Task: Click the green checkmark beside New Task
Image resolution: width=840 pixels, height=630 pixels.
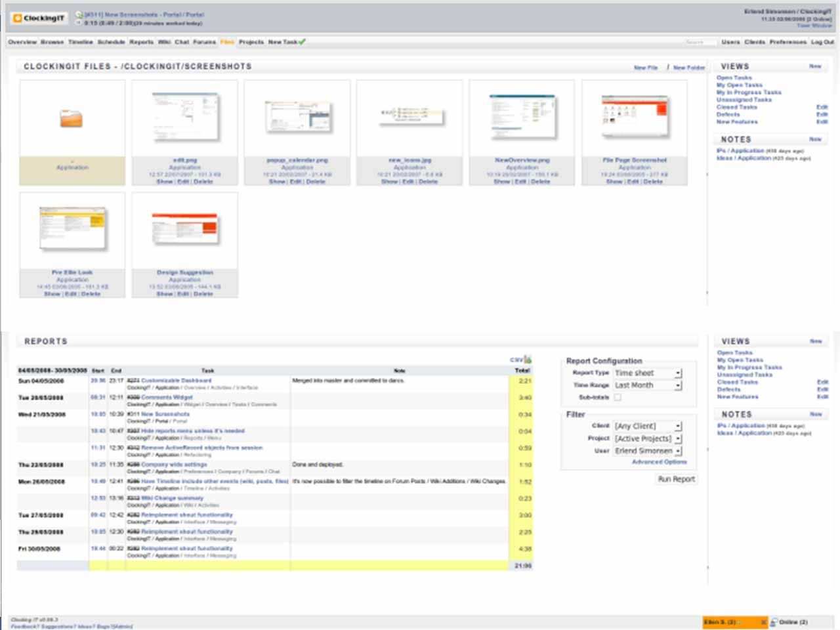Action: click(302, 42)
